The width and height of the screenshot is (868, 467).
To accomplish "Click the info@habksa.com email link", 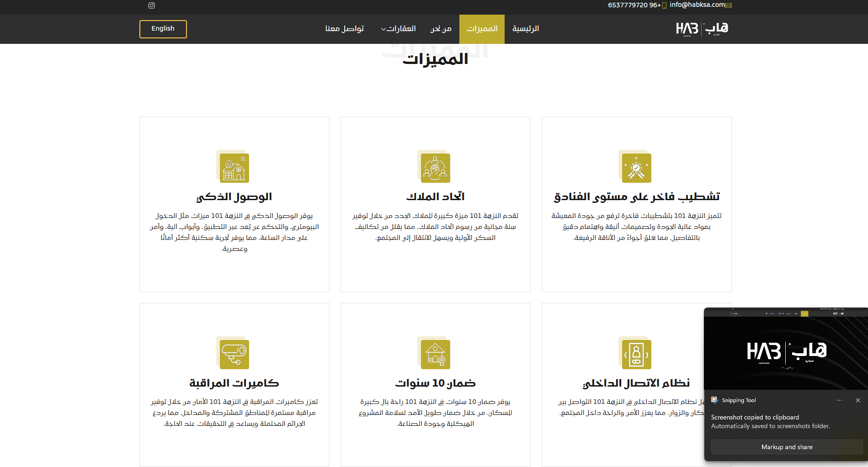I will (x=697, y=5).
